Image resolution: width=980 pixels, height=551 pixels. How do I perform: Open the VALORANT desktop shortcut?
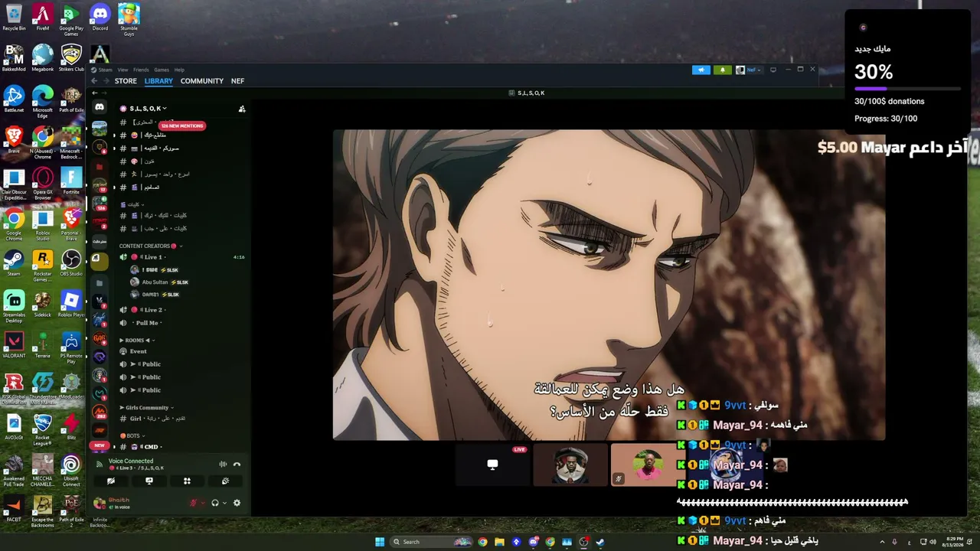point(14,344)
